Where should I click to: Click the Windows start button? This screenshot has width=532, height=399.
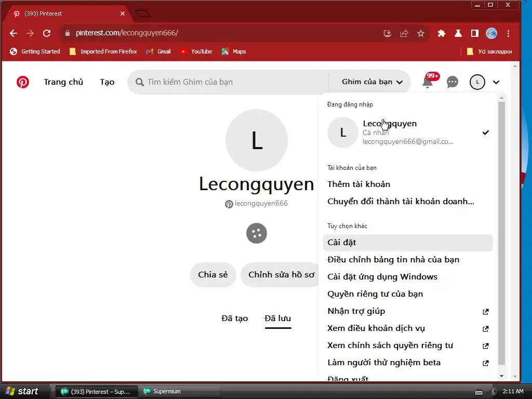[x=22, y=391]
